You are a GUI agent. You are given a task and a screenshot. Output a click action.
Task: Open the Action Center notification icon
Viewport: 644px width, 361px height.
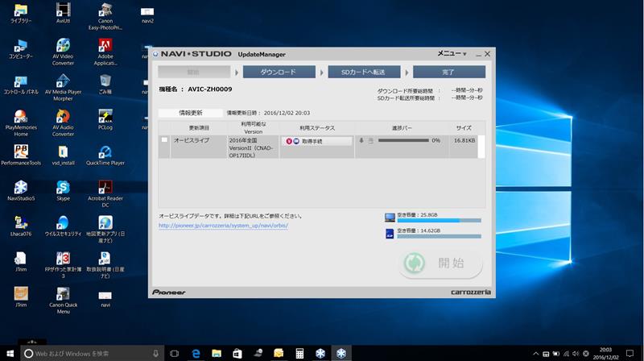point(630,353)
